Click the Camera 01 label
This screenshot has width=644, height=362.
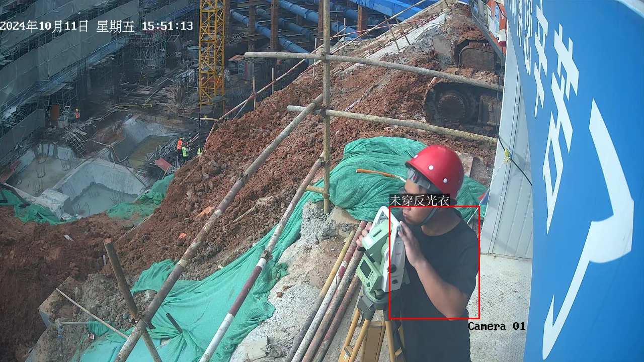coord(496,326)
